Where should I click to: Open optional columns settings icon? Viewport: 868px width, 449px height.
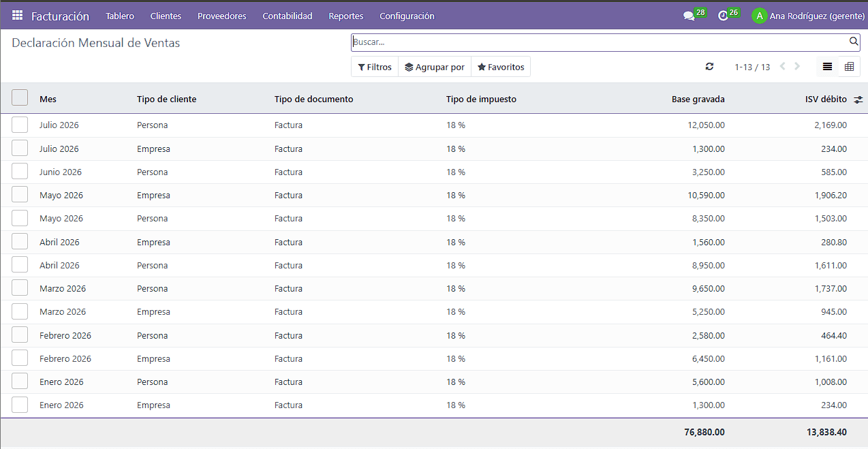point(858,99)
